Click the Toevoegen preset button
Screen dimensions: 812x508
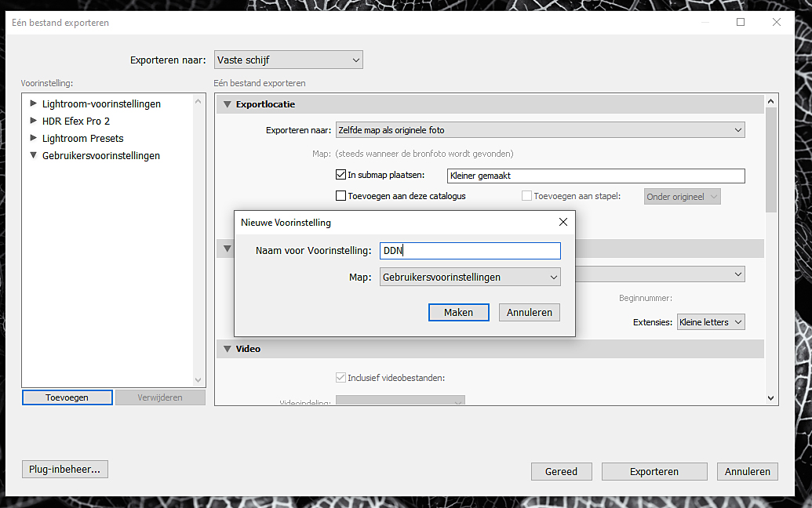pos(67,397)
